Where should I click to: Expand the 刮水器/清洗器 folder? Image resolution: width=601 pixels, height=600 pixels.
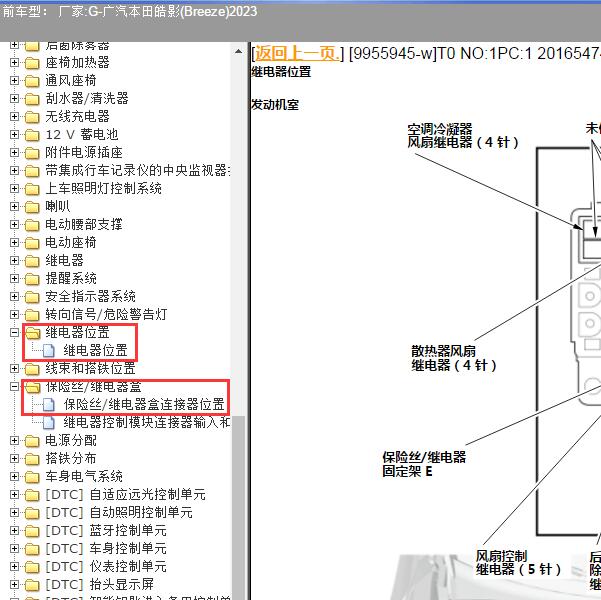(15, 99)
